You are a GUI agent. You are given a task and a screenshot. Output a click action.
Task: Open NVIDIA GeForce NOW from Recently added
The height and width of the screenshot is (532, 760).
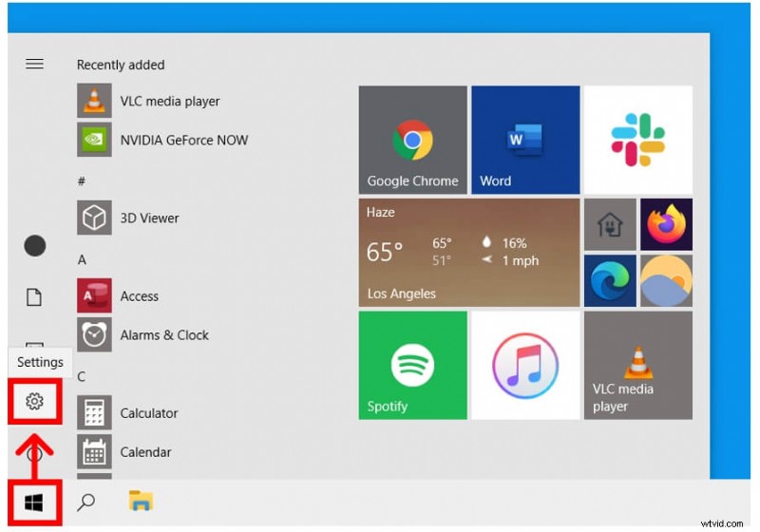coord(183,140)
